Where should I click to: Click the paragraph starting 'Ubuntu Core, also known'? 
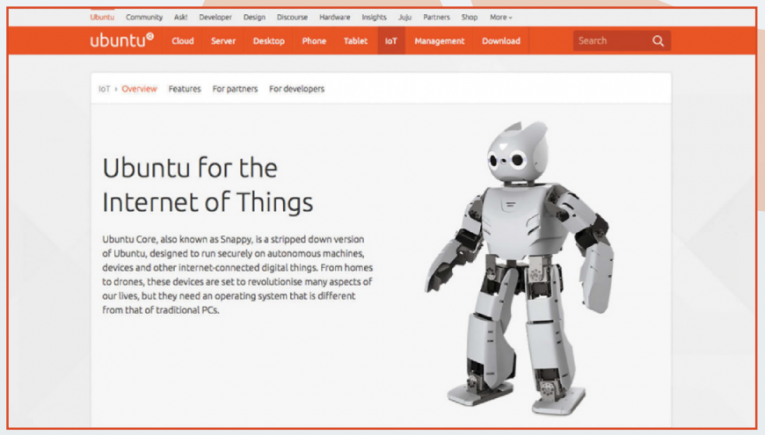tap(237, 275)
